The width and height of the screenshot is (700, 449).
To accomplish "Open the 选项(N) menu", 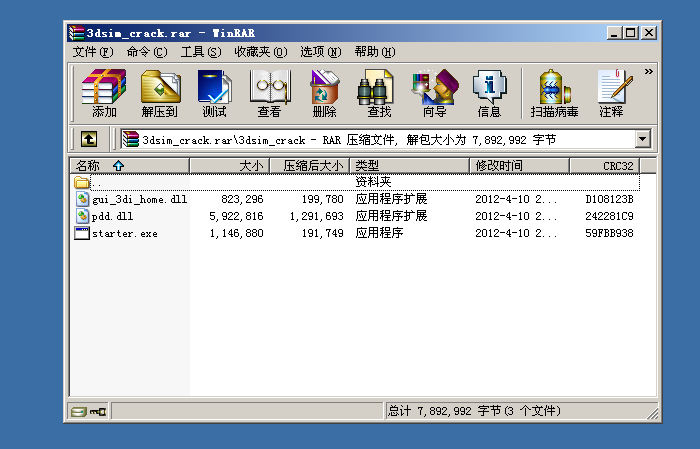I will click(x=321, y=52).
